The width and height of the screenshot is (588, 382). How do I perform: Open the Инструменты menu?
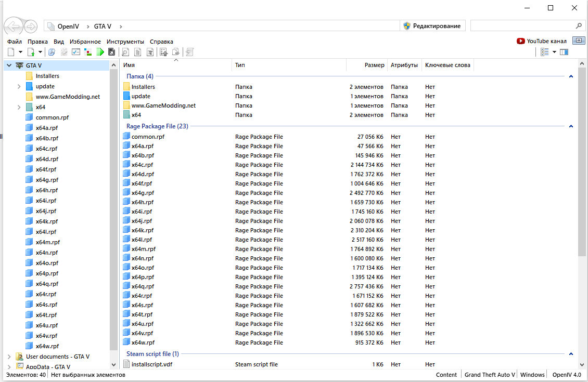[125, 42]
